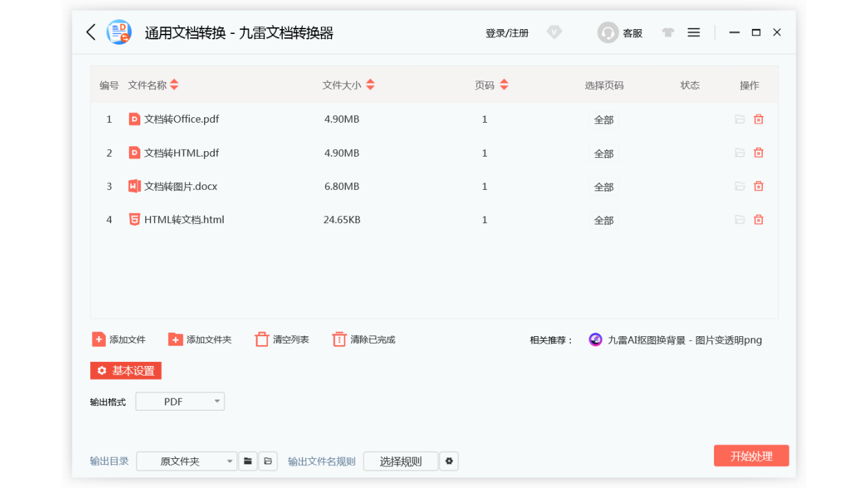Click the open-folder icon near 输出目录
The width and height of the screenshot is (868, 488).
click(268, 461)
